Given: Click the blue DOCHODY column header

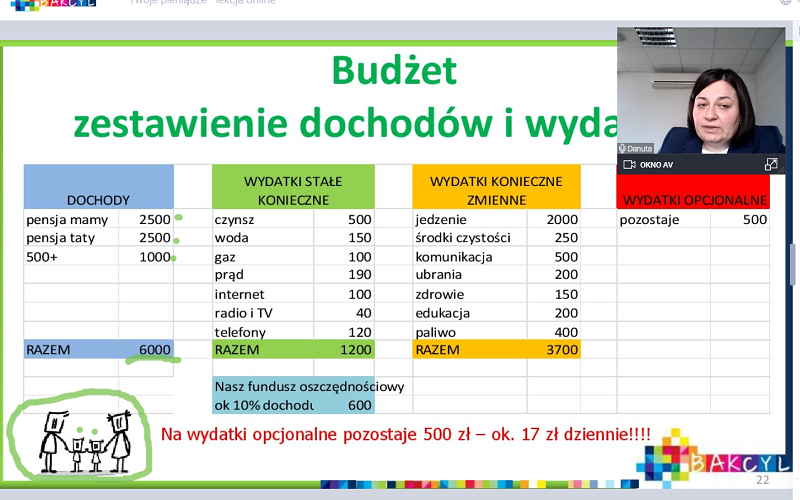Looking at the screenshot, I should click(98, 199).
